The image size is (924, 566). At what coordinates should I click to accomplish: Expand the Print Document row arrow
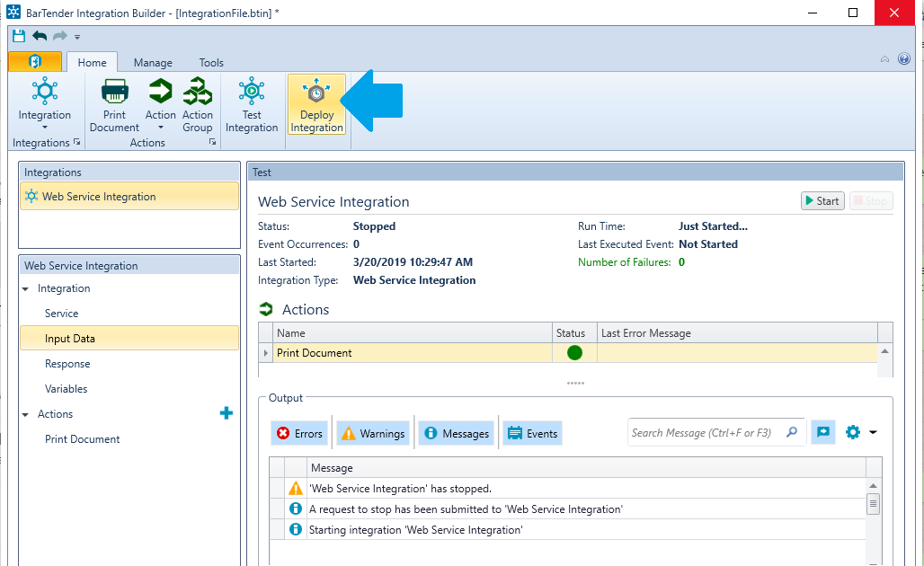coord(265,353)
